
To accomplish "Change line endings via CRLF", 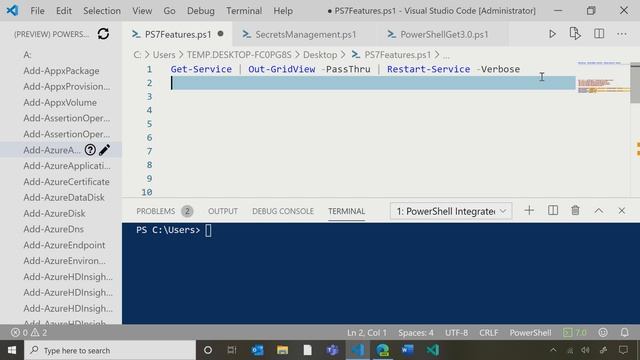I will click(x=489, y=333).
